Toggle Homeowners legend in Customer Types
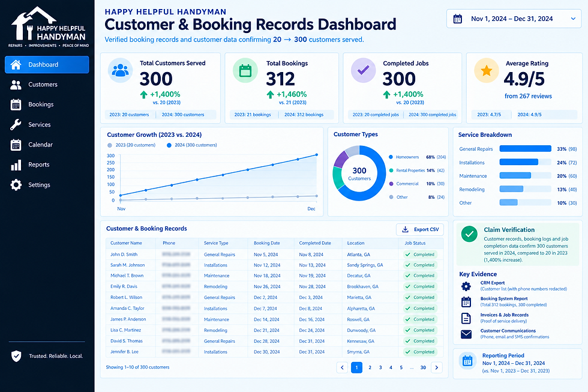This screenshot has width=588, height=392. tap(418, 157)
